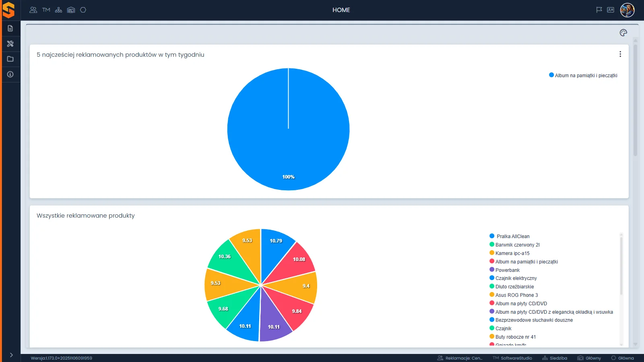This screenshot has width=644, height=362.
Task: Open the folder icon in left sidebar
Action: (10, 59)
